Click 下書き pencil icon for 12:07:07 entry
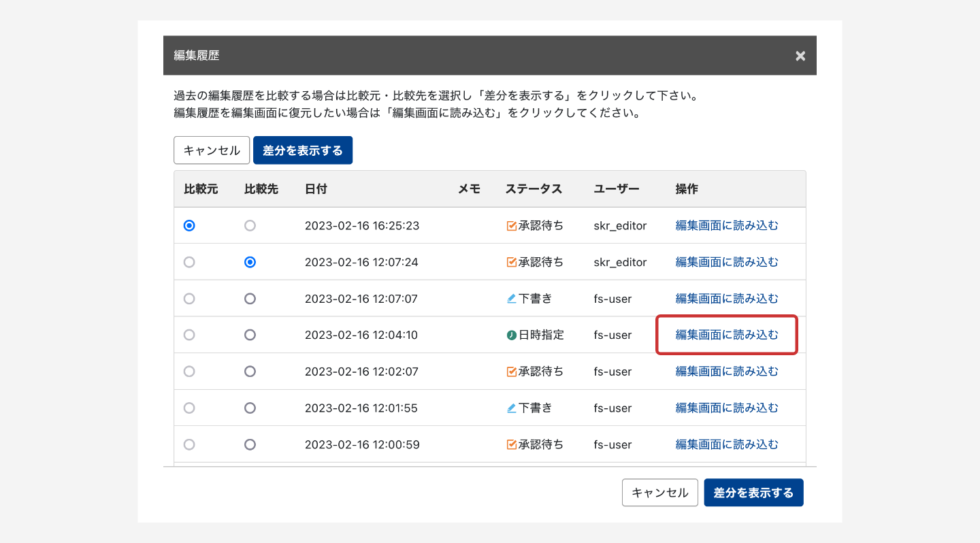The width and height of the screenshot is (980, 543). pos(512,299)
